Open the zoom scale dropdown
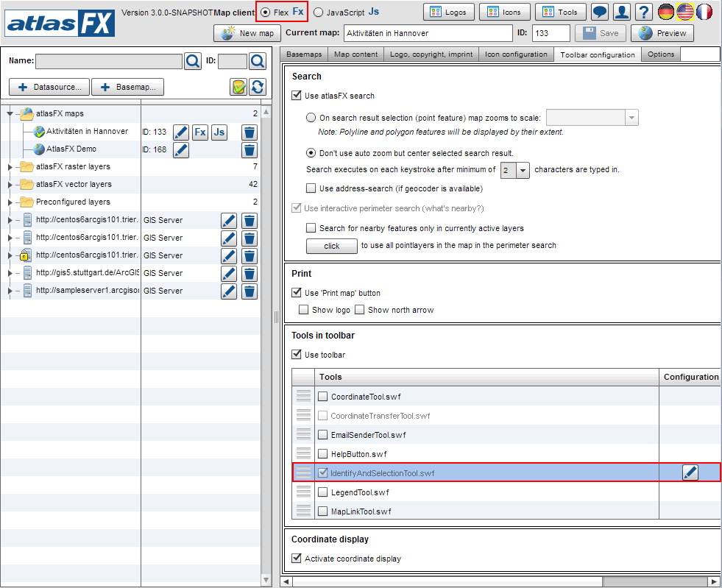This screenshot has width=722, height=588. pyautogui.click(x=631, y=118)
